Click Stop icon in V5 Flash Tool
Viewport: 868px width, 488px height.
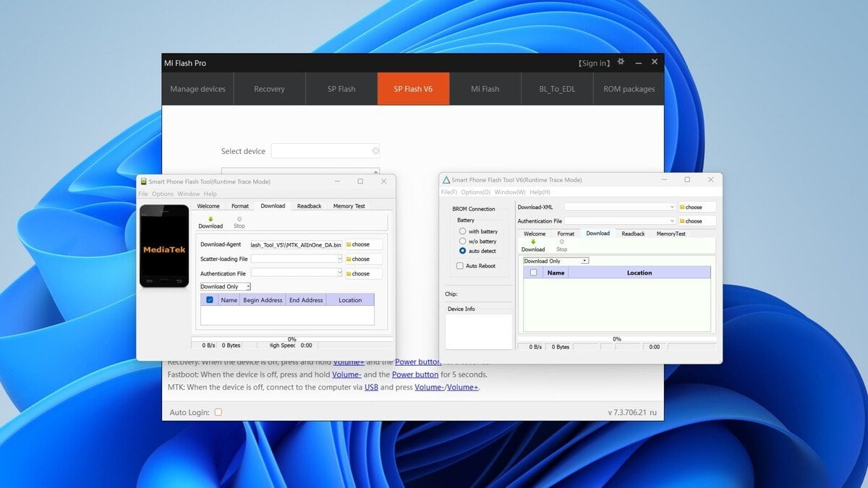tap(239, 218)
